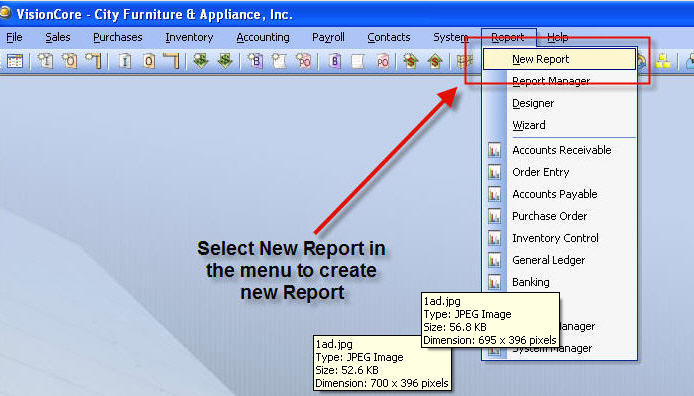Click the yellow org-chart boxes toolbar icon

point(663,61)
